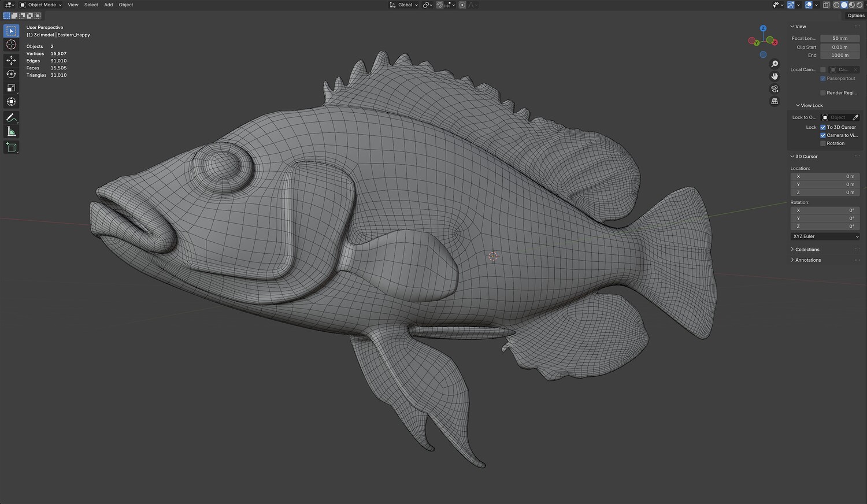
Task: Switch to wireframe viewport shading
Action: pyautogui.click(x=836, y=5)
